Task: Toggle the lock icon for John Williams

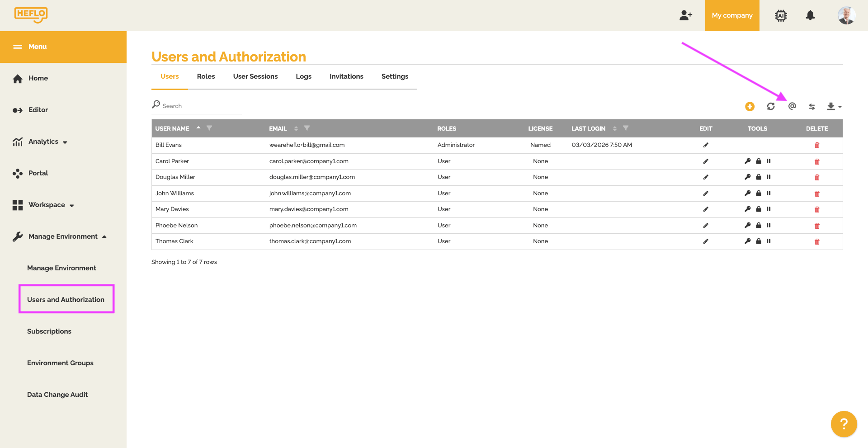Action: [x=759, y=193]
